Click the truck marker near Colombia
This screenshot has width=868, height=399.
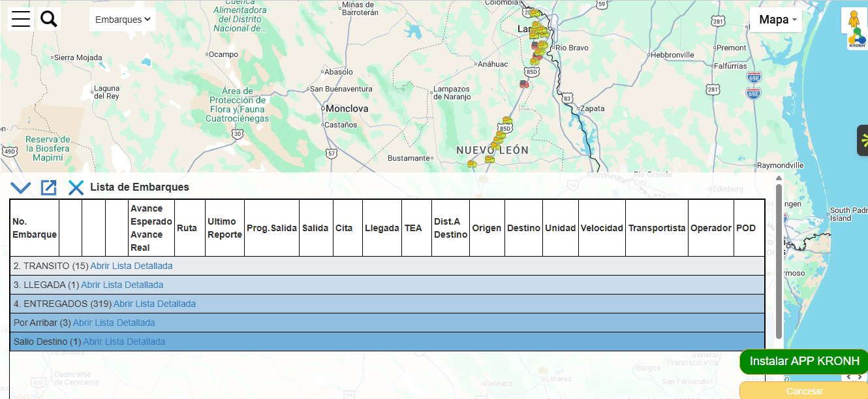click(x=534, y=12)
